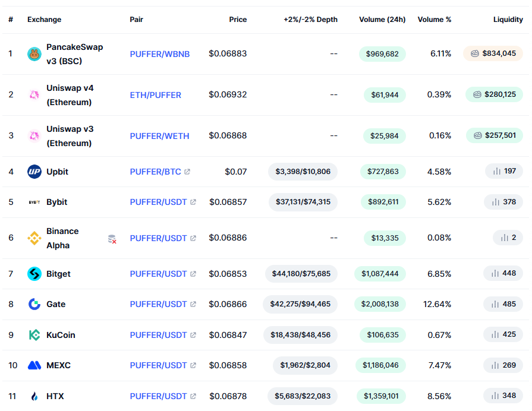The height and width of the screenshot is (411, 532).
Task: Click the $44,180/$75,685 depth badge
Action: pos(301,274)
